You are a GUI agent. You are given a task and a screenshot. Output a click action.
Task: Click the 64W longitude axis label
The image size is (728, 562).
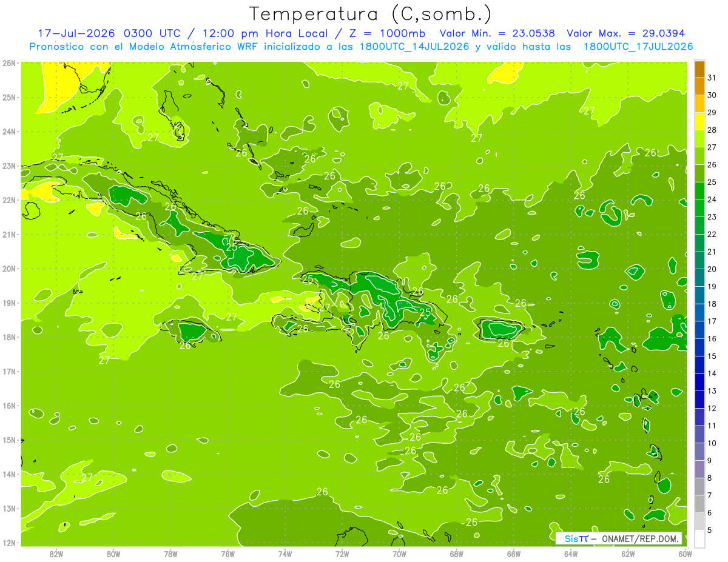click(571, 554)
